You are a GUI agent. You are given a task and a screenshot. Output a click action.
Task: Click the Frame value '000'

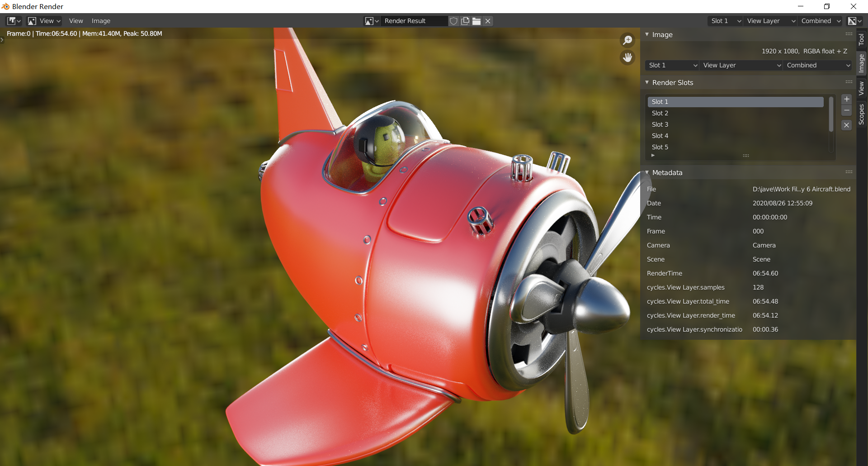pos(758,231)
